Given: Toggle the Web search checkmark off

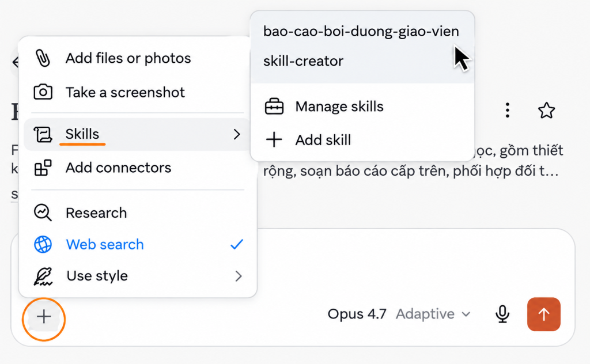Looking at the screenshot, I should tap(237, 244).
